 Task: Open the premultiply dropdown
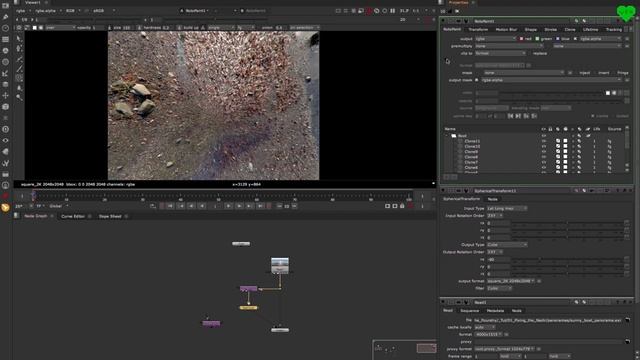click(509, 46)
